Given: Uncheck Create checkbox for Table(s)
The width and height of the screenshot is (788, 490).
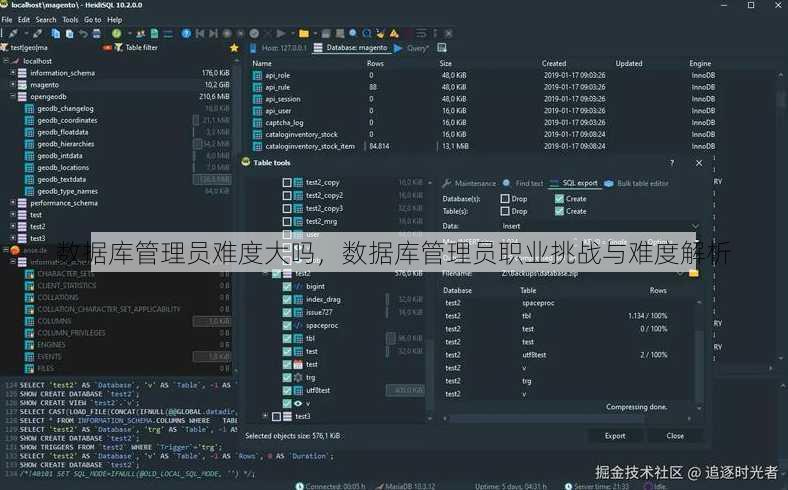Looking at the screenshot, I should tap(559, 211).
